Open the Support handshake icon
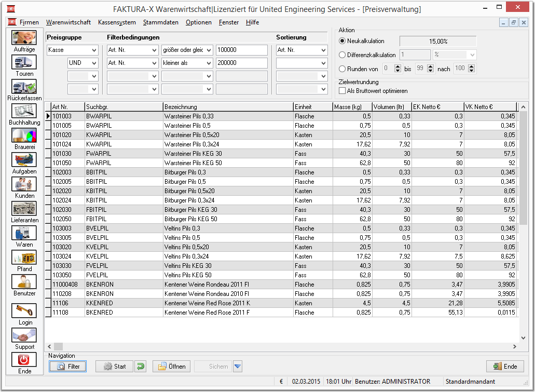The image size is (535, 392). [24, 335]
